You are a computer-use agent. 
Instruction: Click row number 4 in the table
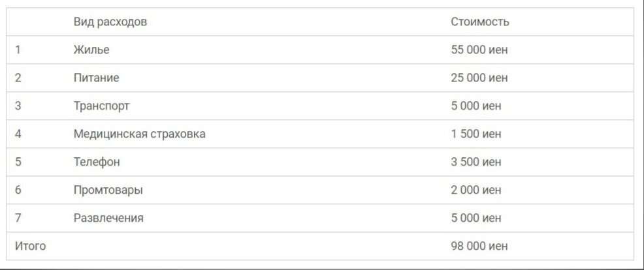pos(18,134)
